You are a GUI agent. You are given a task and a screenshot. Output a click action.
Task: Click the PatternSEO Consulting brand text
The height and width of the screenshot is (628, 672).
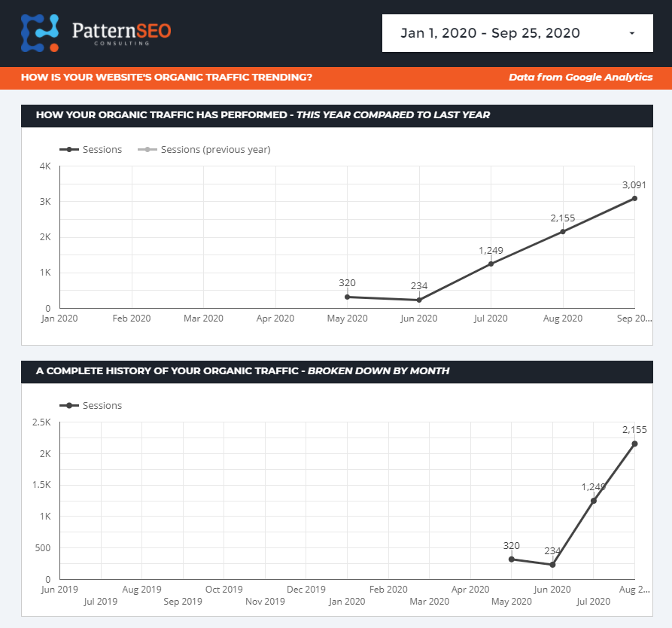pos(121,32)
